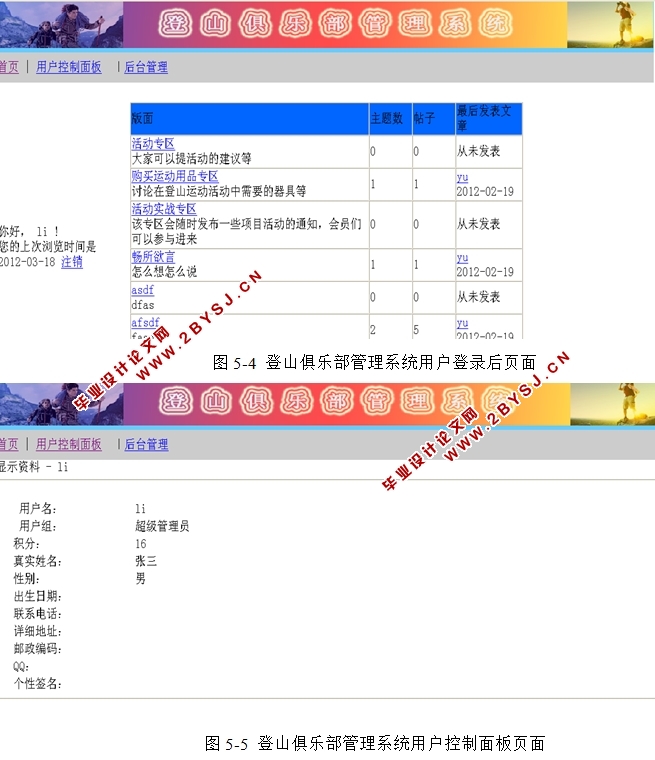Click posts count 5 in afsdf row
The width and height of the screenshot is (655, 760).
[416, 330]
